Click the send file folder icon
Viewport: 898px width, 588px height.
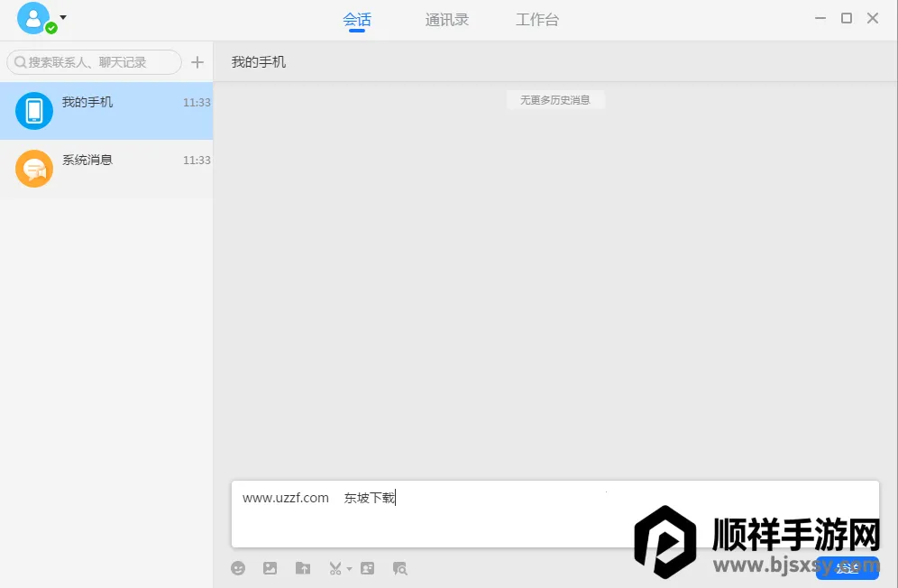[303, 568]
